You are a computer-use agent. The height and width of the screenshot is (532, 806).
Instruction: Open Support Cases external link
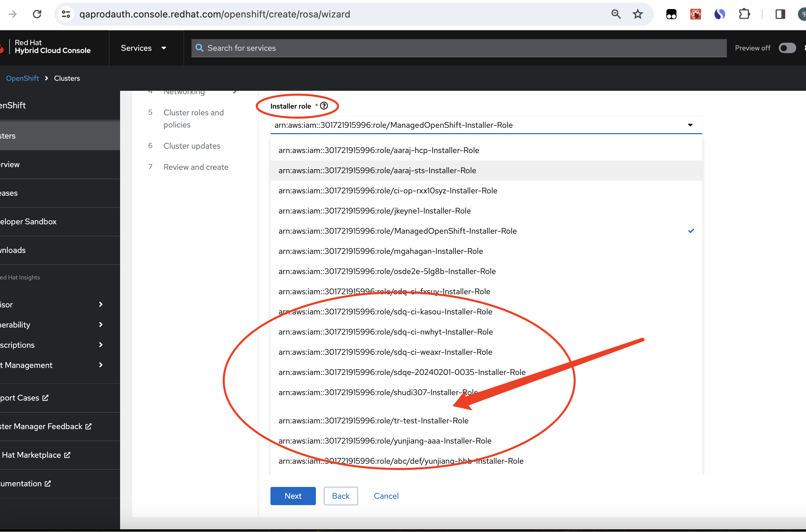25,397
